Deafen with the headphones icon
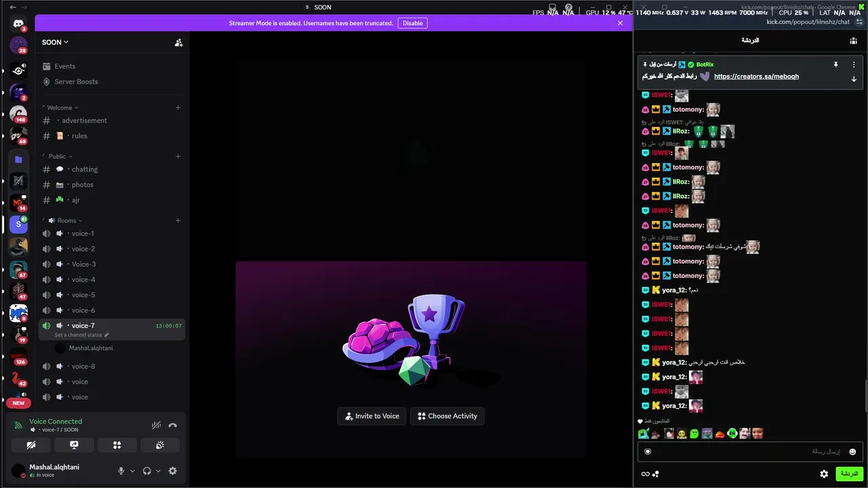The height and width of the screenshot is (488, 868). [x=146, y=471]
